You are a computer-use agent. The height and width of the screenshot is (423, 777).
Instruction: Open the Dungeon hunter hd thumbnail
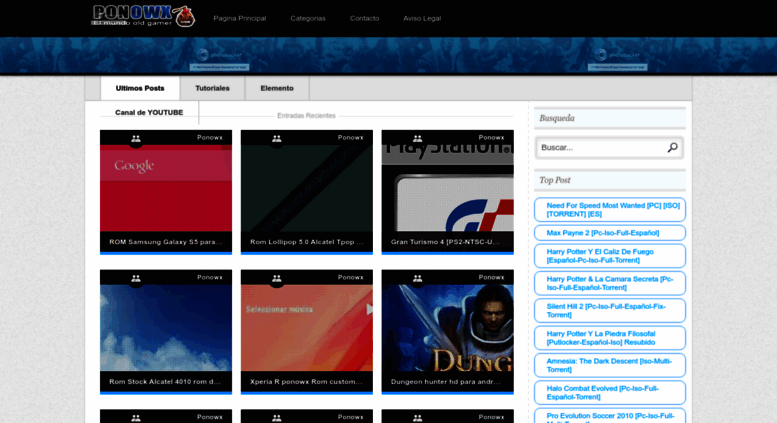coord(447,328)
